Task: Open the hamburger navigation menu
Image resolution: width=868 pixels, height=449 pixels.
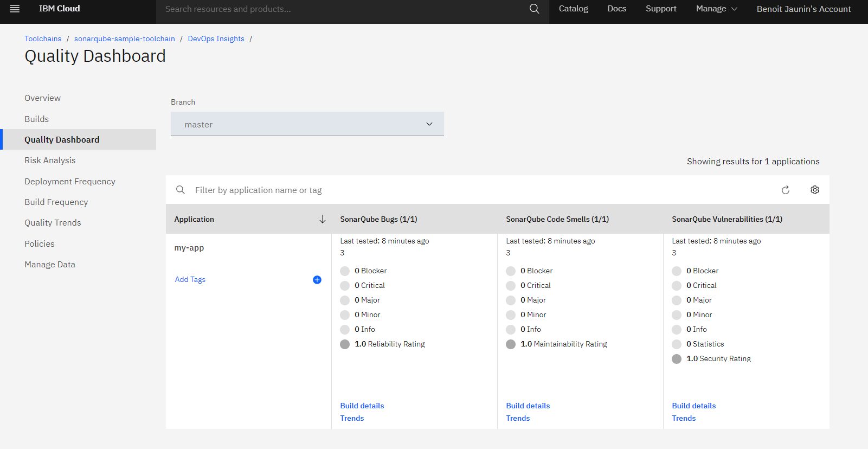Action: coord(15,9)
